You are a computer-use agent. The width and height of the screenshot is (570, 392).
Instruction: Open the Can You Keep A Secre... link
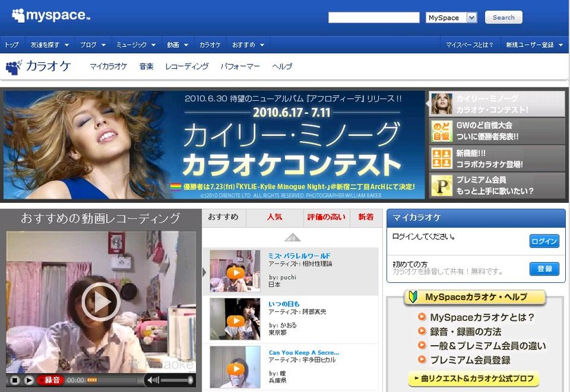pos(304,353)
